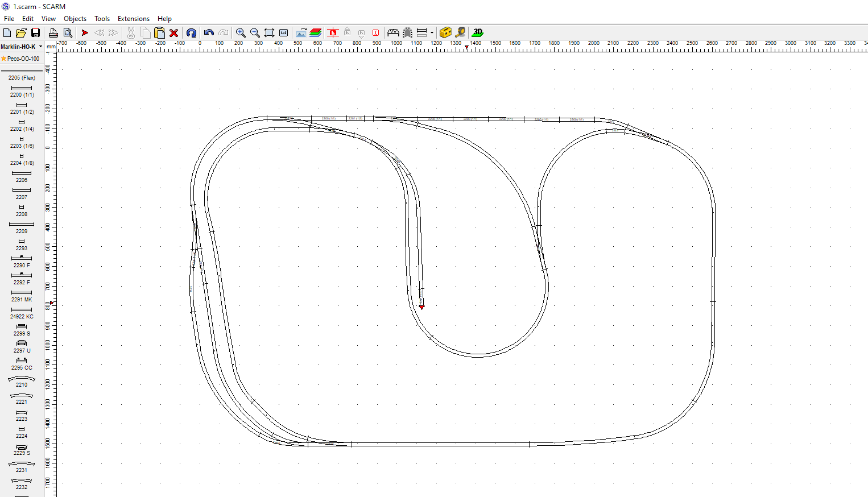Fit the layout to window

click(x=269, y=33)
